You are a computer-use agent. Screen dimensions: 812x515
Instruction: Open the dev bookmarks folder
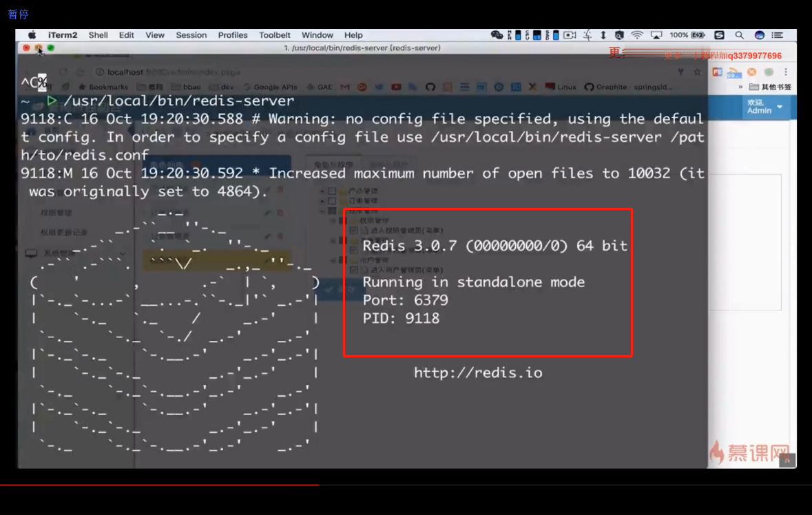pyautogui.click(x=222, y=87)
